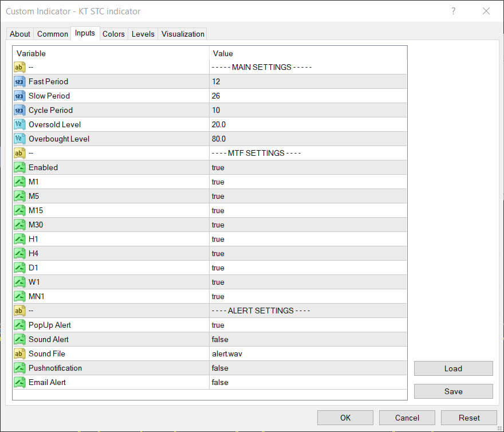Click the string icon next to Sound File
The width and height of the screenshot is (504, 432).
click(x=19, y=354)
